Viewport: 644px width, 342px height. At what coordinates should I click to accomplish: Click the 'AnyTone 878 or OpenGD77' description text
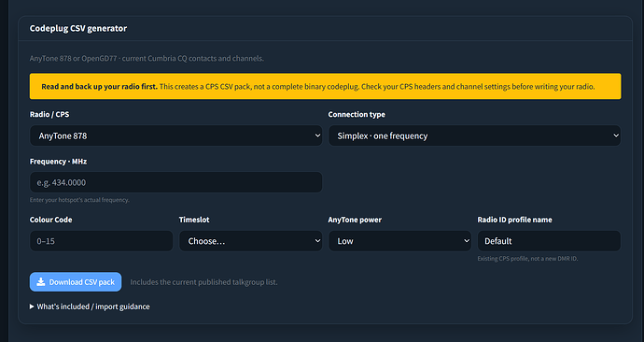(147, 58)
